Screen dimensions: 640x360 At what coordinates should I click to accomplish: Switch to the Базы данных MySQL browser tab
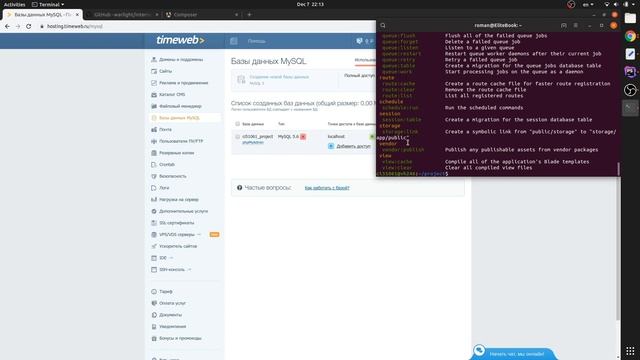(43, 15)
